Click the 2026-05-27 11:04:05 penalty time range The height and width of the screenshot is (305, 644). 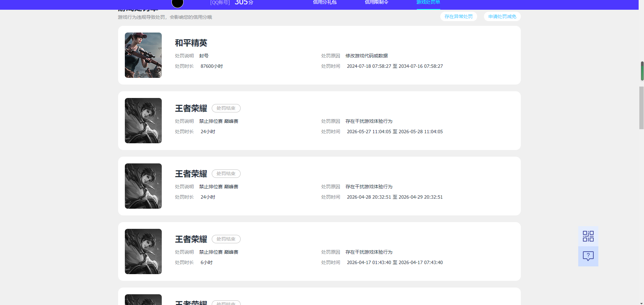point(395,132)
